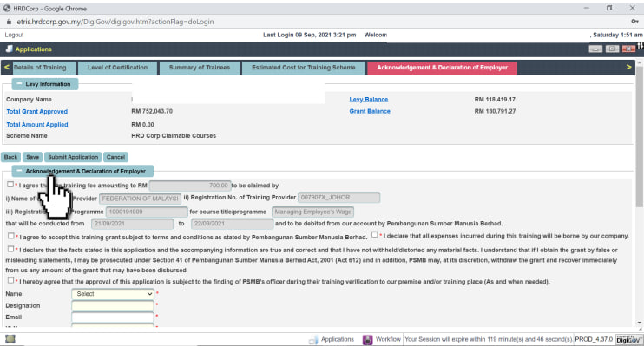The image size is (644, 346).
Task: Tick accept training grant terms checkbox
Action: [x=11, y=236]
